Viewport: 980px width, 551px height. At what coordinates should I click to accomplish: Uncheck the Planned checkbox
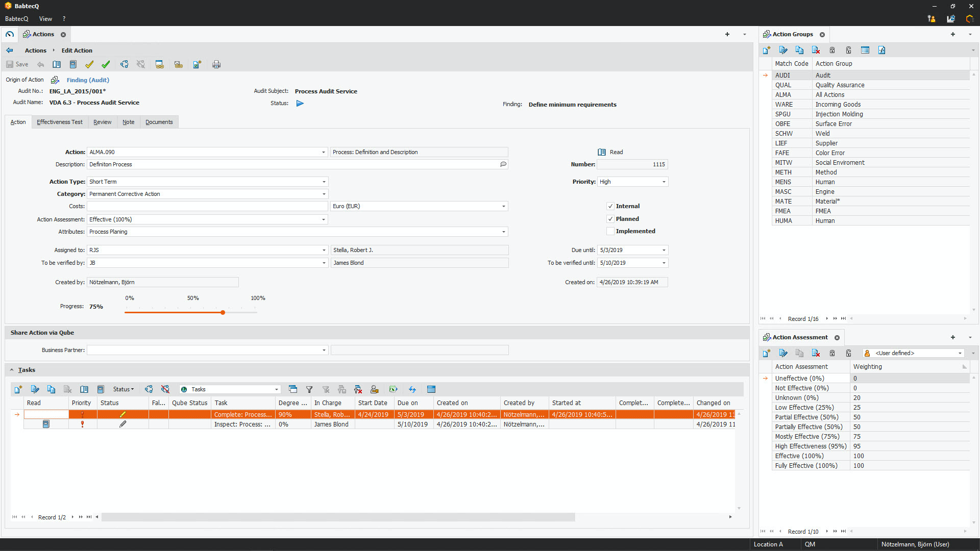coord(610,219)
